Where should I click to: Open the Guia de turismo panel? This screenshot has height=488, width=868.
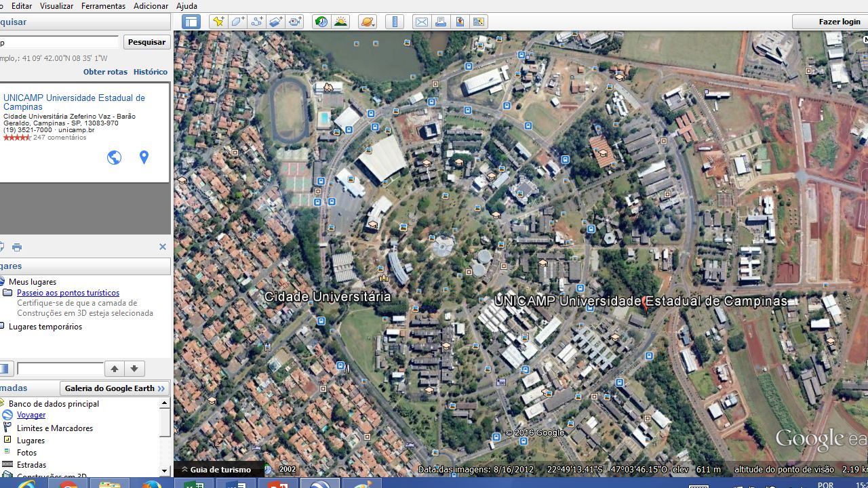tap(216, 469)
